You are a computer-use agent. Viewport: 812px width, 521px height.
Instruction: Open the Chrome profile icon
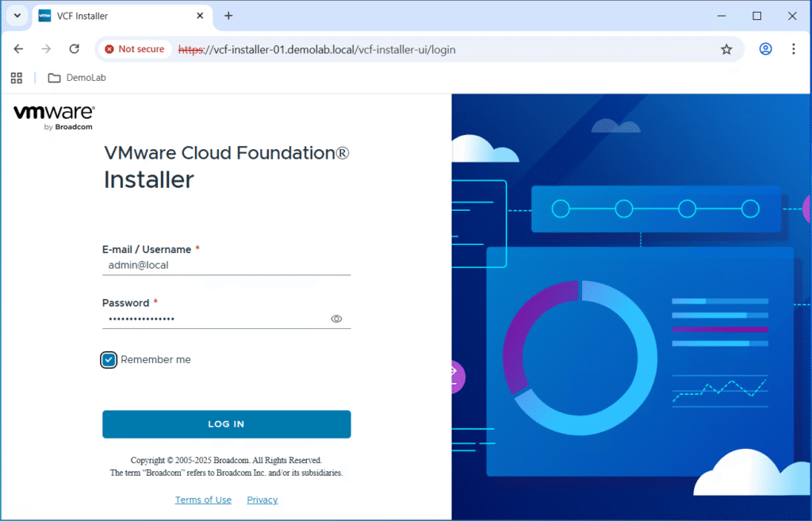(765, 49)
